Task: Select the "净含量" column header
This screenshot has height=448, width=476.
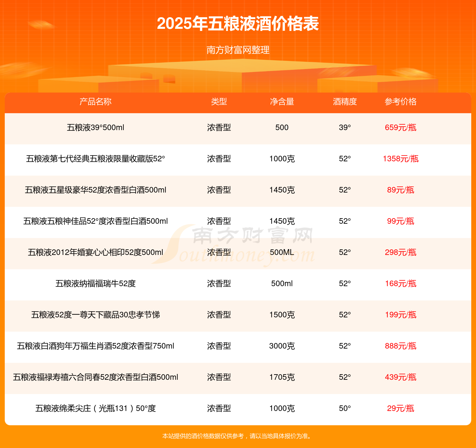Action: tap(282, 102)
